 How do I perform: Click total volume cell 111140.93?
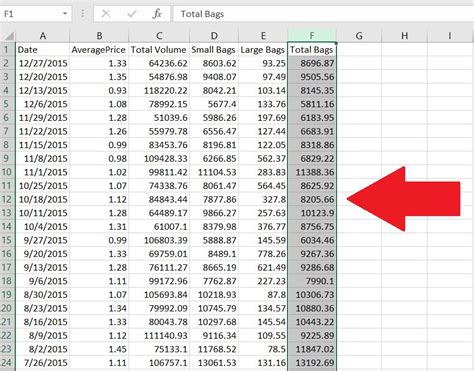[x=159, y=335]
